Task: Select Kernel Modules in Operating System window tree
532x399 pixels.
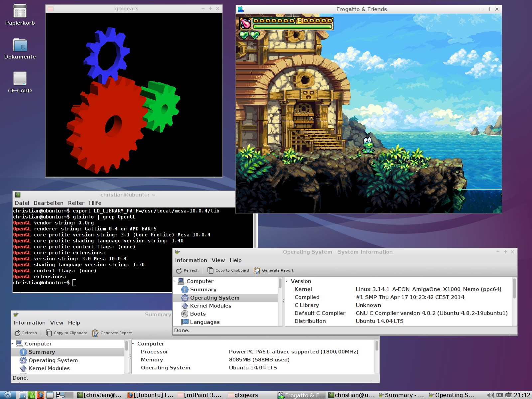Action: coord(210,306)
